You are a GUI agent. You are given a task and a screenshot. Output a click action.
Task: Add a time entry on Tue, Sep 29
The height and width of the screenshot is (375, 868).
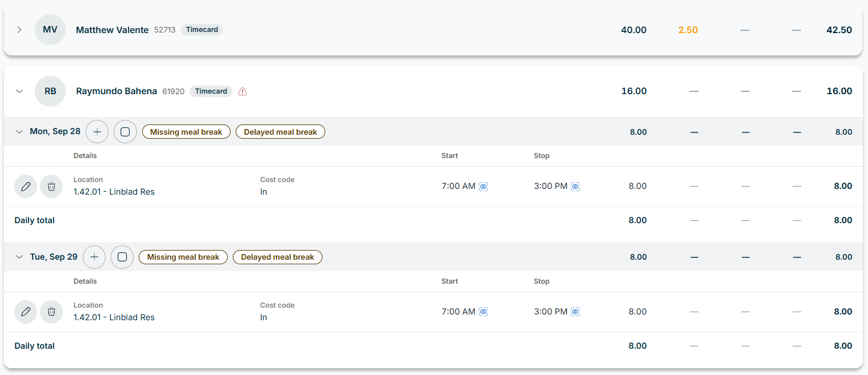pos(94,257)
